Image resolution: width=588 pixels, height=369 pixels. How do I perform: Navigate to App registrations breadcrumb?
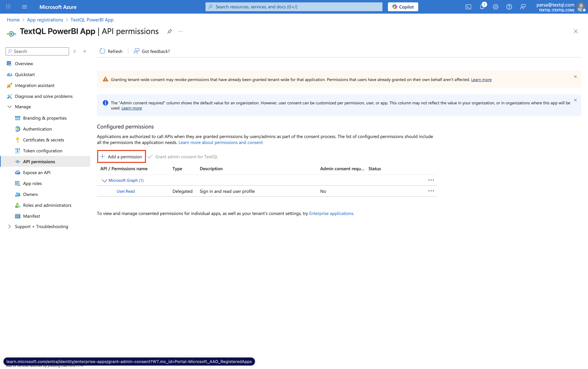[45, 20]
